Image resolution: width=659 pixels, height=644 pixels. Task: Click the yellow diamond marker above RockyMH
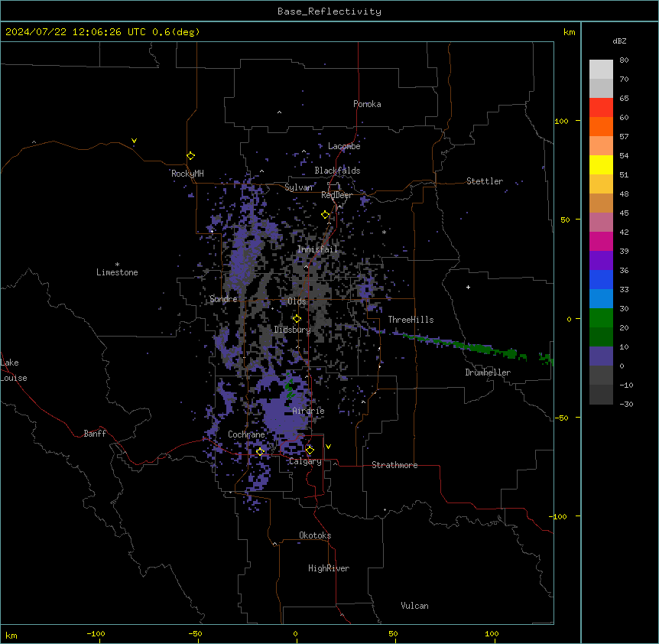pos(190,156)
